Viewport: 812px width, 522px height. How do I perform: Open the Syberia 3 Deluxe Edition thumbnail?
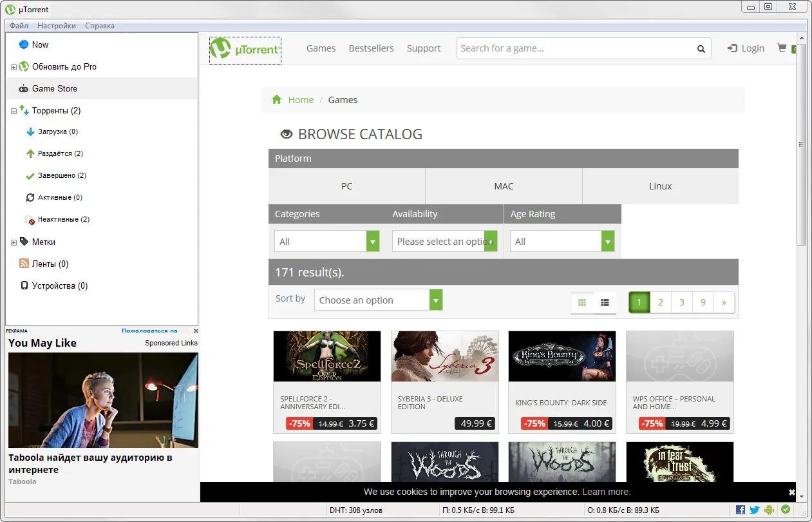[444, 356]
